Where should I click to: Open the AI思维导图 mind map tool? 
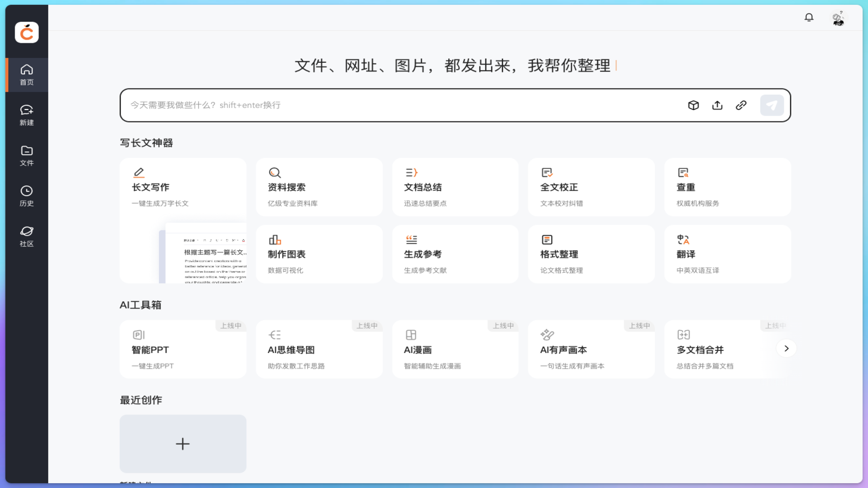coord(319,349)
